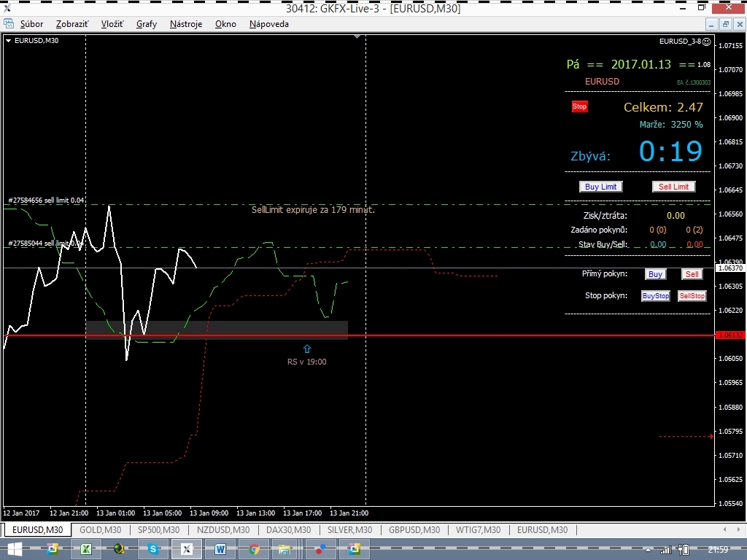Open Chrome from the taskbar
Screen dimensions: 747x560
(x=254, y=550)
